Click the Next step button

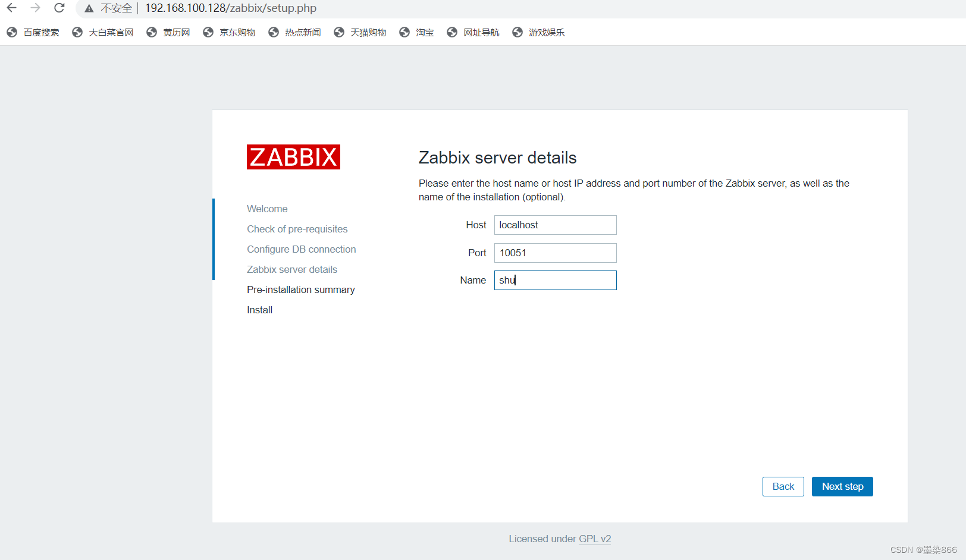[842, 486]
